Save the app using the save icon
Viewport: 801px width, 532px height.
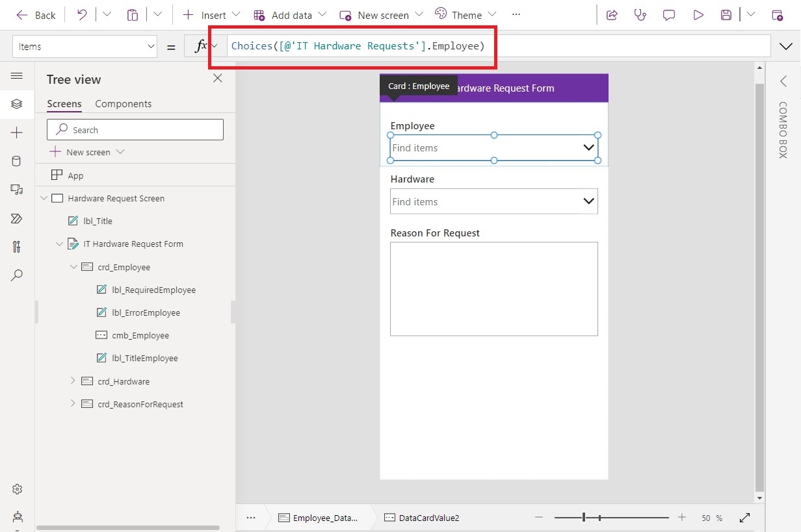click(x=726, y=14)
